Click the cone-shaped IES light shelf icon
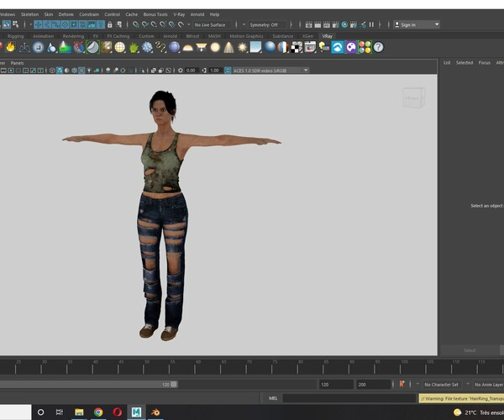The image size is (504, 420). tap(228, 47)
